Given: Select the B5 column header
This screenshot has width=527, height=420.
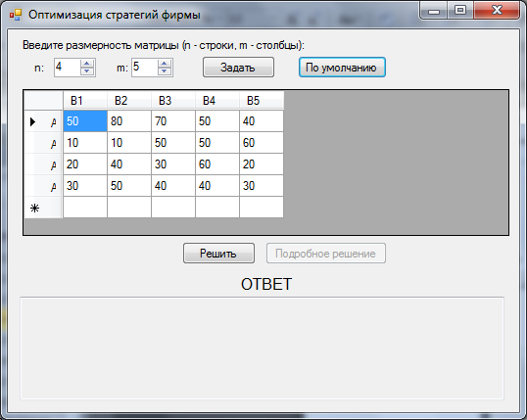Looking at the screenshot, I should (x=262, y=101).
